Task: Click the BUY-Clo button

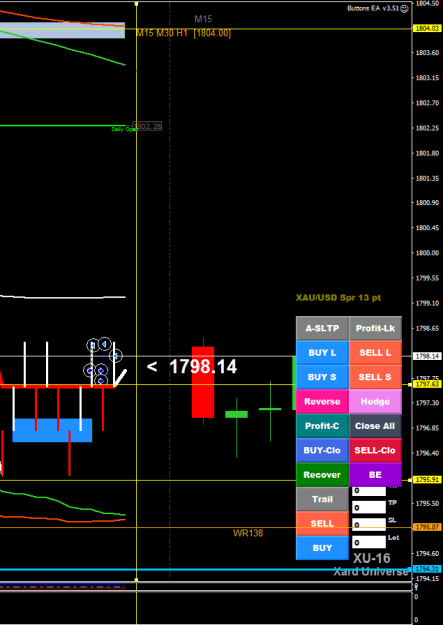Action: 322,450
